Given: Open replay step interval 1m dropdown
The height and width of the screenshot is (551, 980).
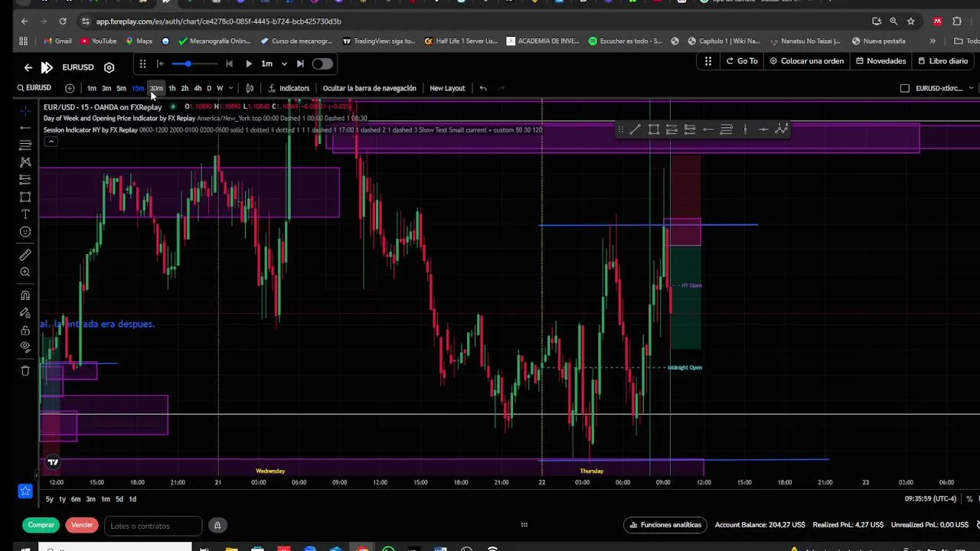Looking at the screenshot, I should (273, 64).
